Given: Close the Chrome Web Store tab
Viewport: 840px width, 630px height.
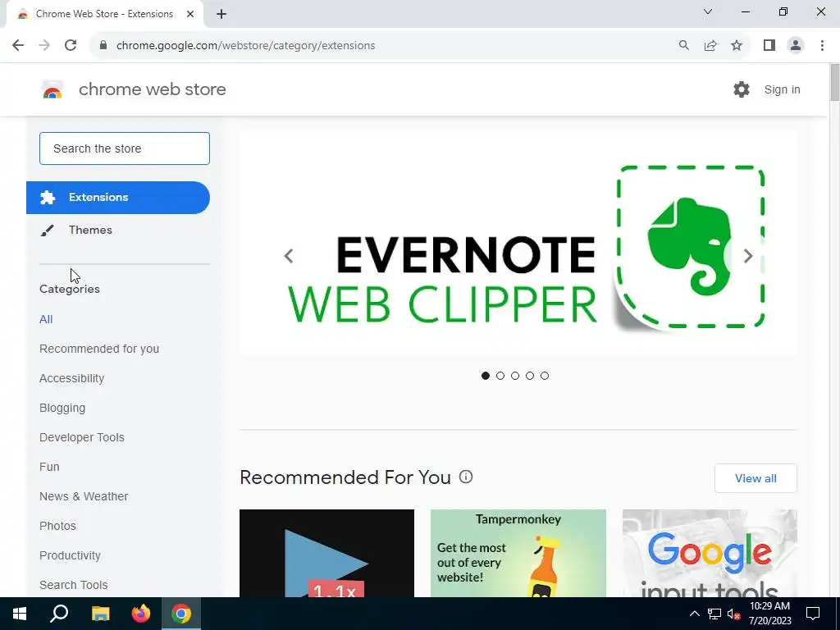Looking at the screenshot, I should [190, 14].
